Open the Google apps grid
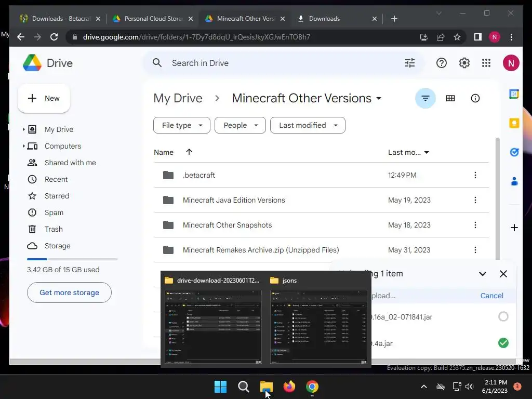Screen dimensions: 532x399 pyautogui.click(x=486, y=63)
